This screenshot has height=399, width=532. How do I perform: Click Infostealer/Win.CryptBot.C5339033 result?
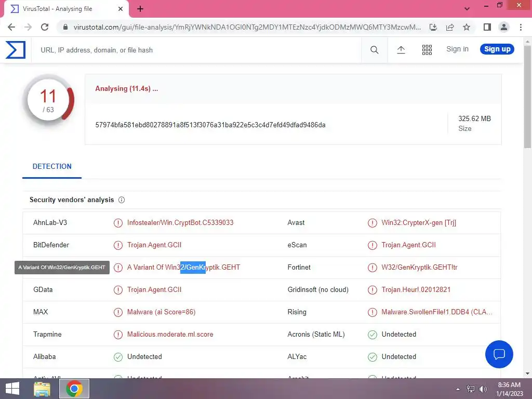point(180,223)
